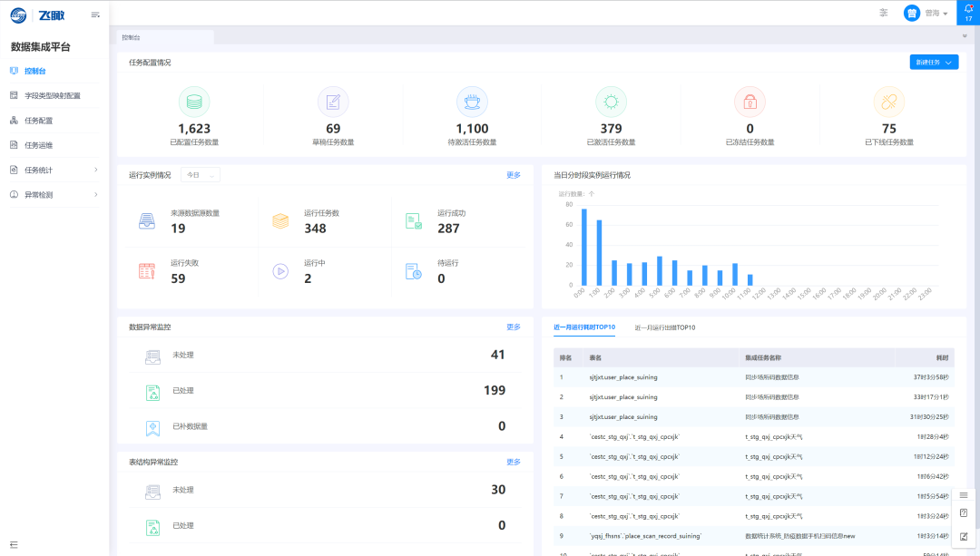Click the 已下线任务数量 broken link icon
This screenshot has width=980, height=556.
point(888,101)
